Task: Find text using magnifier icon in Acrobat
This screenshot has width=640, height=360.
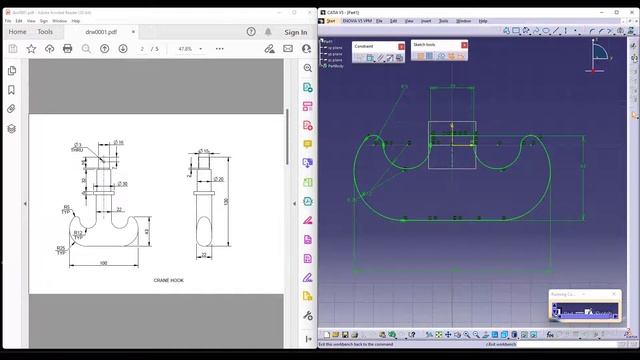Action: pos(86,49)
